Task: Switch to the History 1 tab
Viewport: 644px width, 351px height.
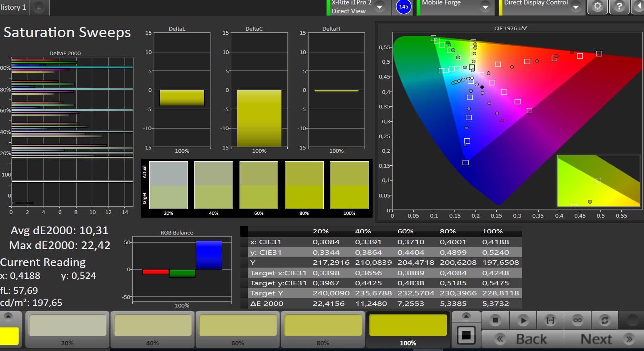Action: (13, 7)
